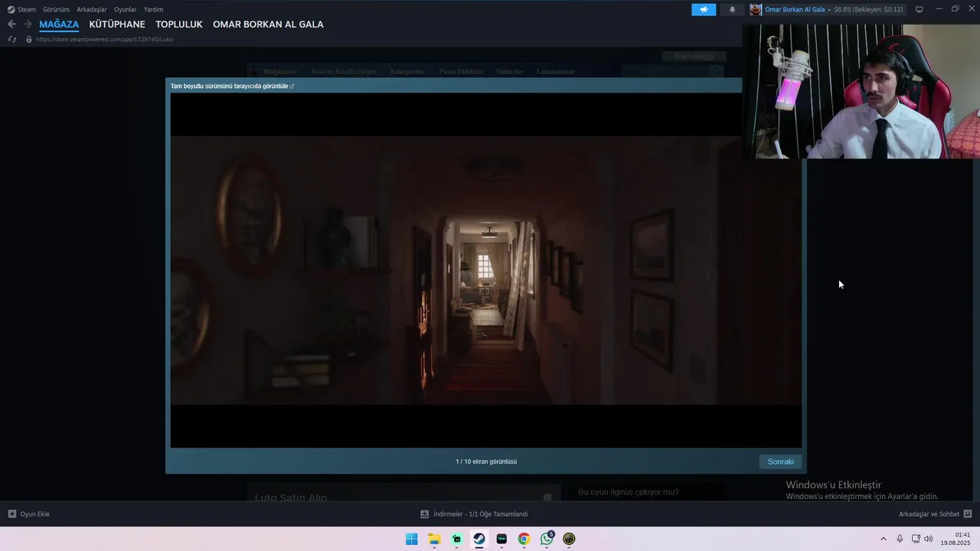The height and width of the screenshot is (551, 980).
Task: Show hidden tray icons chevron
Action: (x=884, y=539)
